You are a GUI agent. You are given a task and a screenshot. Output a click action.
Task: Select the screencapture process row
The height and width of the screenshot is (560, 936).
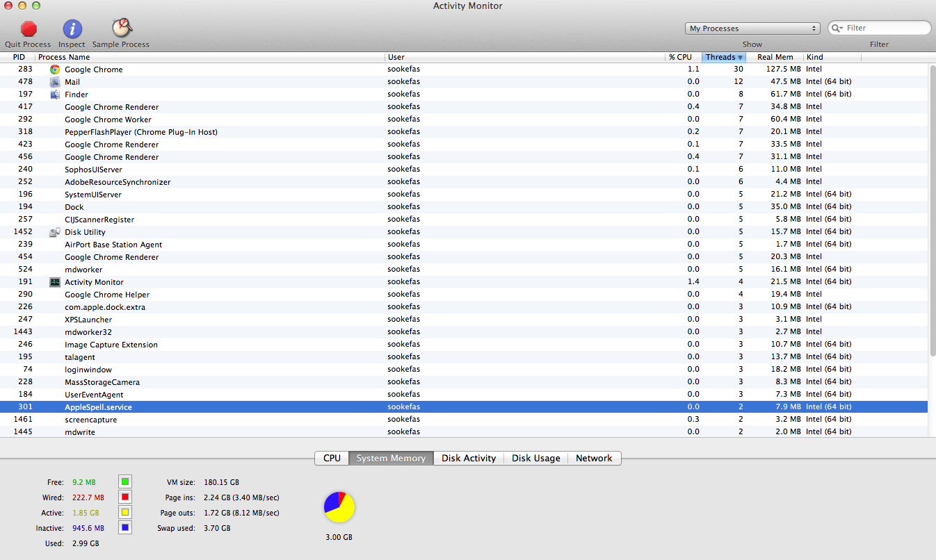(464, 420)
